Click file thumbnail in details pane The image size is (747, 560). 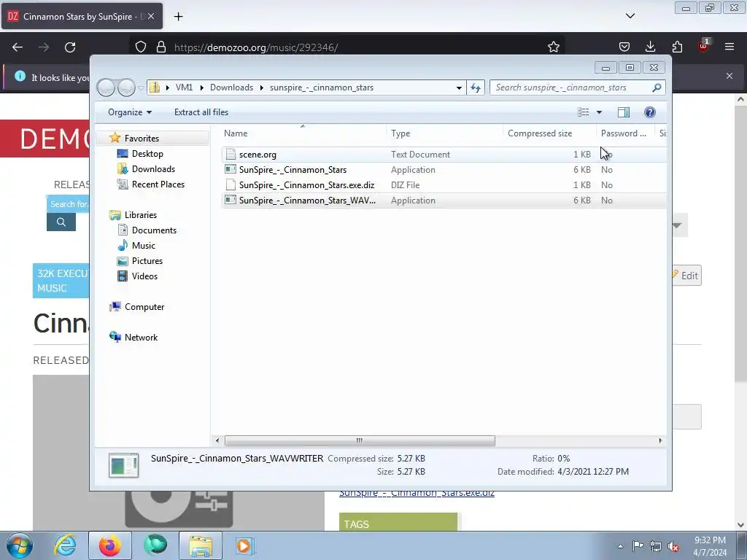pos(124,465)
